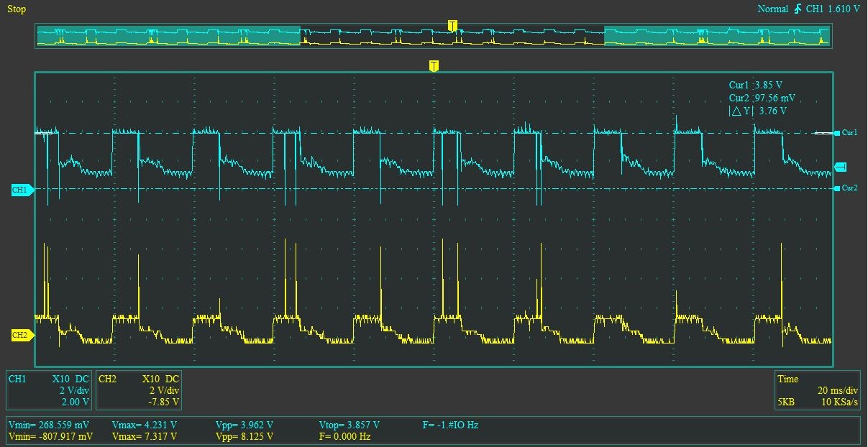This screenshot has height=447, width=868.
Task: Click the CH2 -7.85 V offset value
Action: 163,402
